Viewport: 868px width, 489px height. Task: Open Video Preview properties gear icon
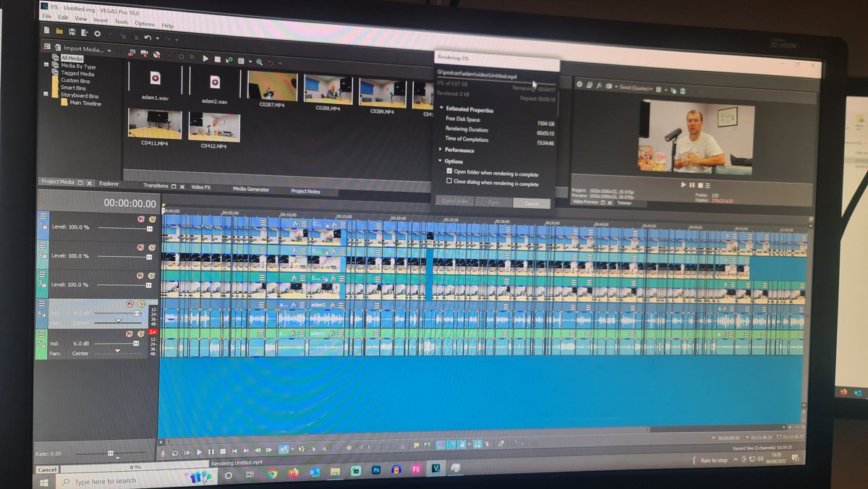579,85
